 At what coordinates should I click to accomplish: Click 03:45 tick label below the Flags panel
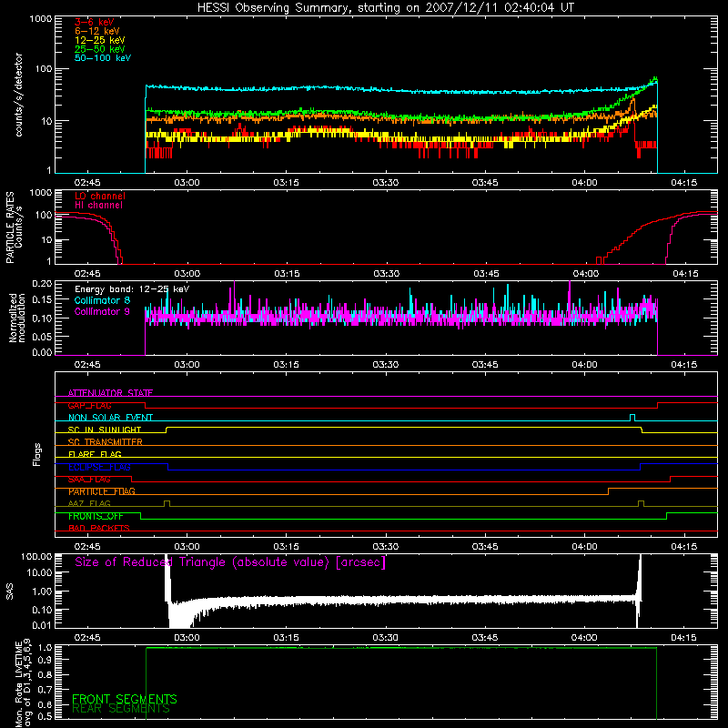point(485,547)
